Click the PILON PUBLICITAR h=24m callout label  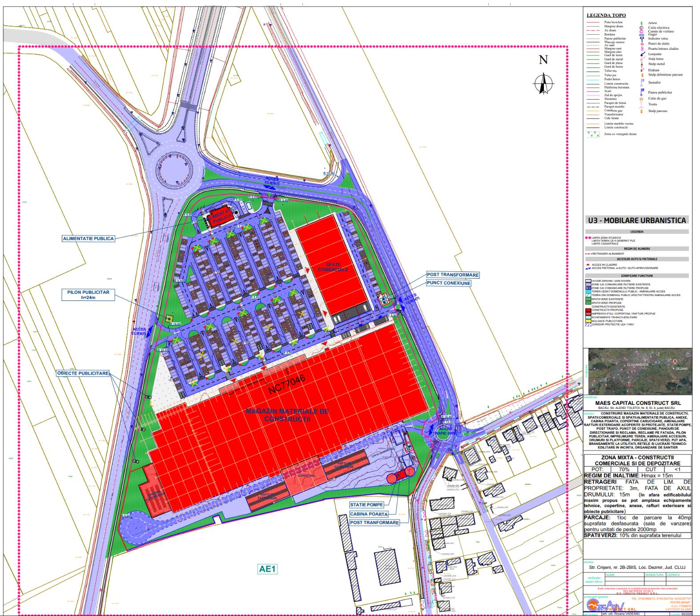pos(88,295)
